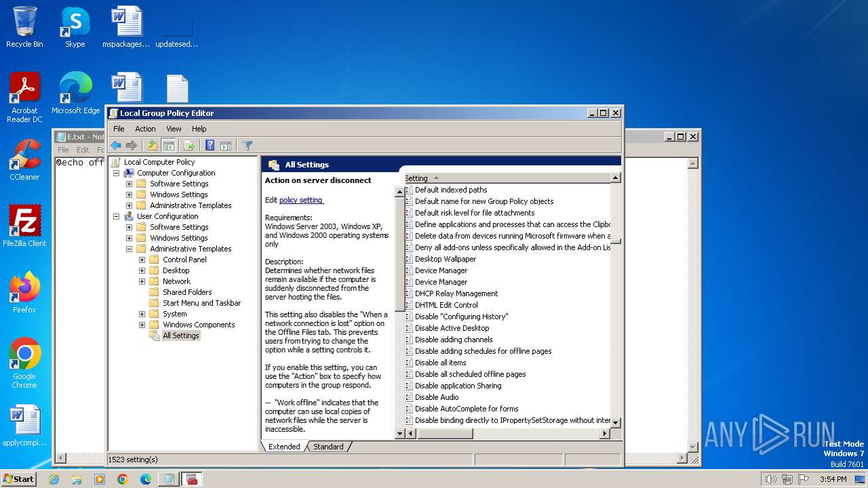
Task: Click the All Settings tree node icon
Action: point(154,335)
